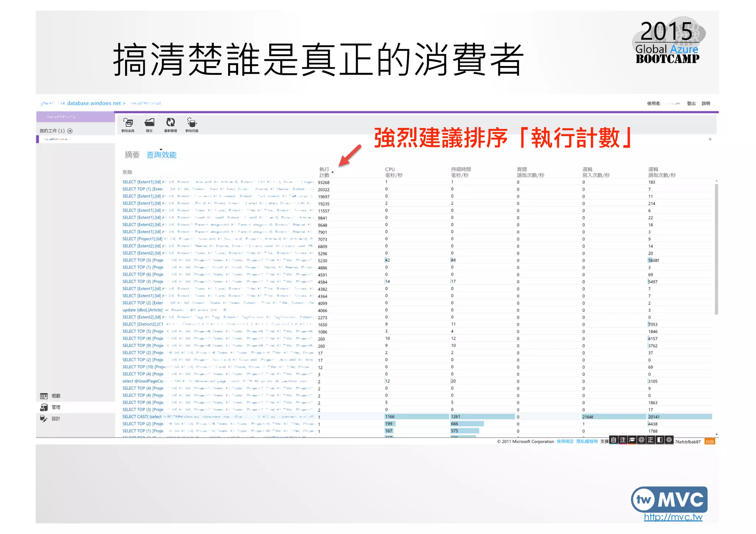
Task: Click the half-width toggle IME icon
Action: (x=660, y=440)
